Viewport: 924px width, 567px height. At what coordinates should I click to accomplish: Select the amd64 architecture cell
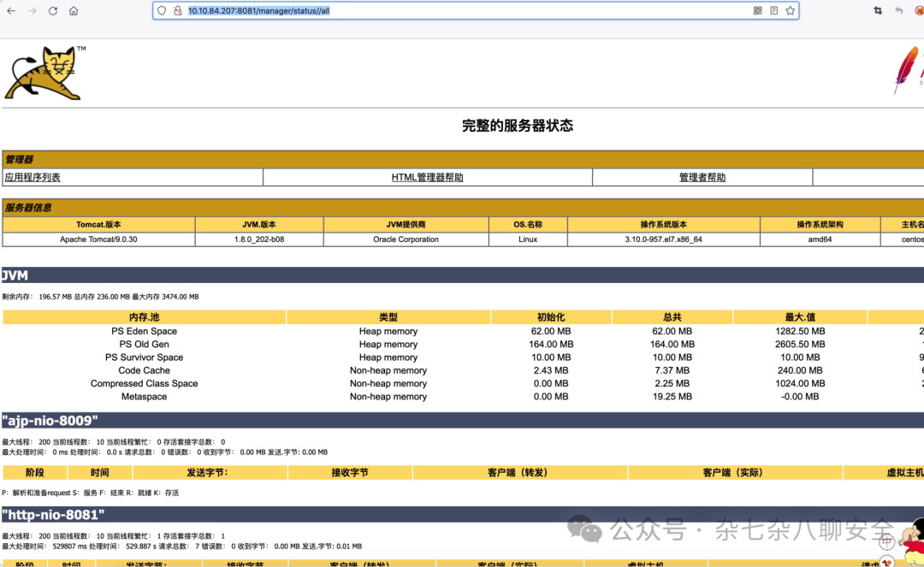pos(820,239)
